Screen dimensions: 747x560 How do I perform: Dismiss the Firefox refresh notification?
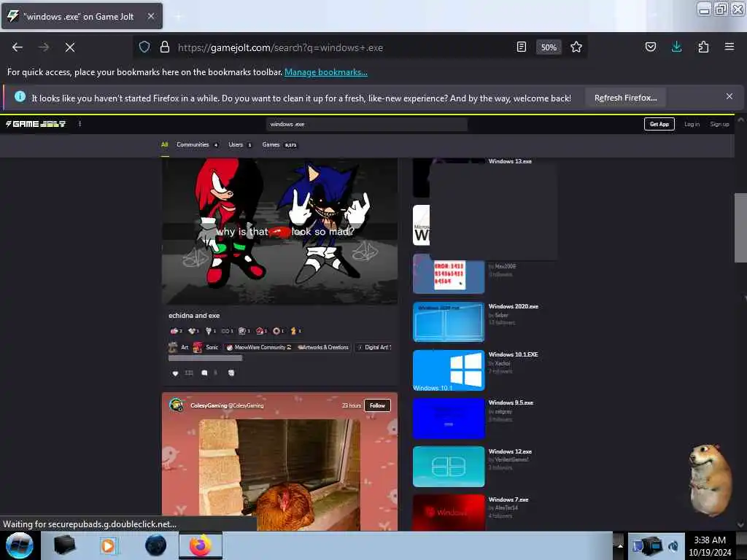pos(729,97)
